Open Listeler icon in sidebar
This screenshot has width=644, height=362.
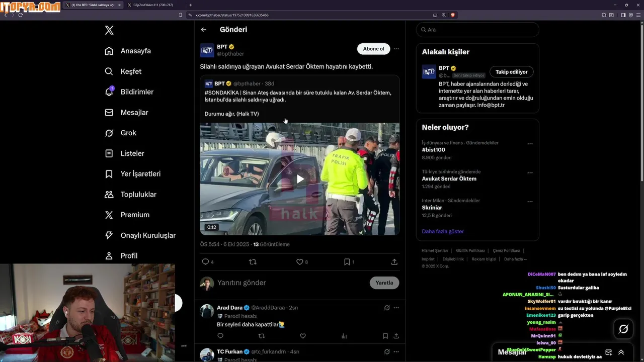coord(109,153)
